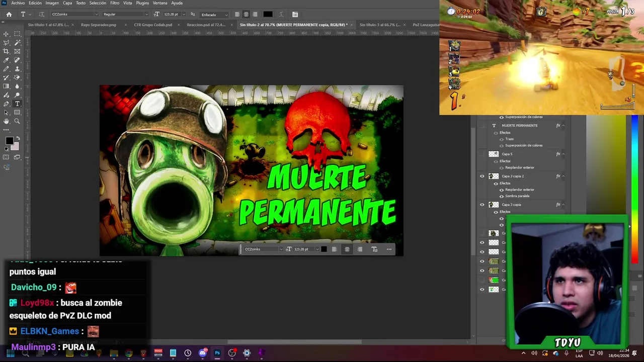This screenshot has width=644, height=362.
Task: Select the Hand tool
Action: 6,121
